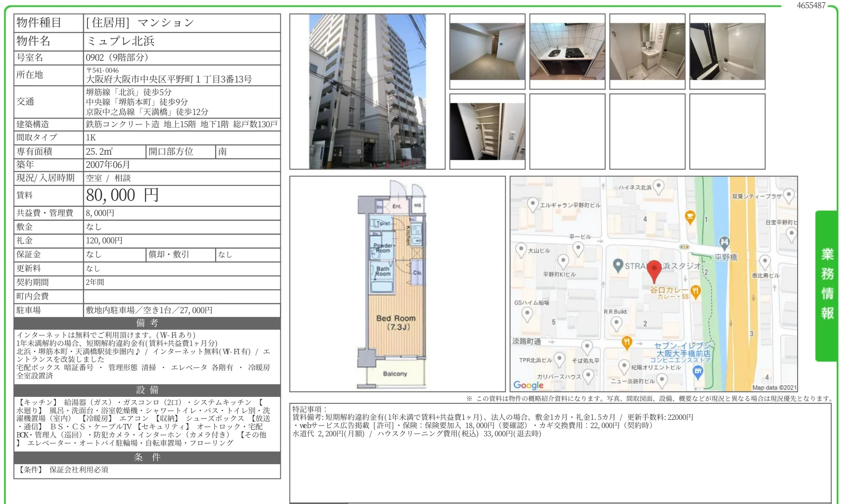This screenshot has height=504, width=844.
Task: Click the GSハイム船場 map pin
Action: 527,314
